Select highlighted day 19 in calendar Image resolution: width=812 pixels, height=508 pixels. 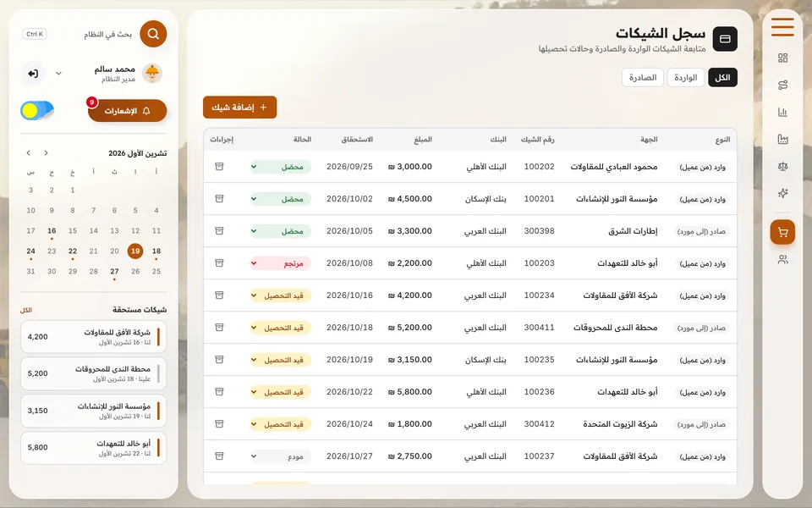coord(135,251)
